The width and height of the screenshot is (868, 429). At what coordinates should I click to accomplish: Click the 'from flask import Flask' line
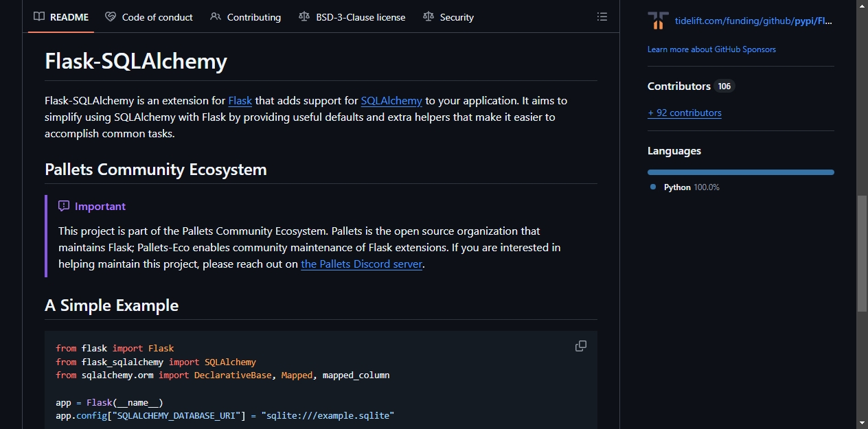115,349
